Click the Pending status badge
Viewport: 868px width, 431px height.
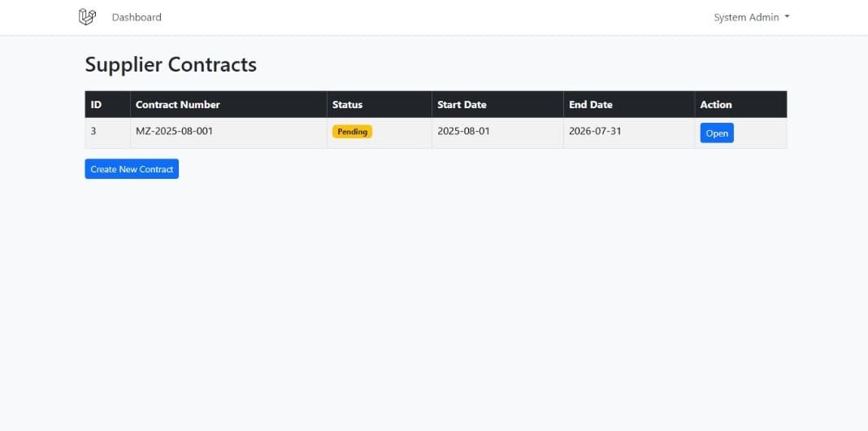pyautogui.click(x=352, y=132)
